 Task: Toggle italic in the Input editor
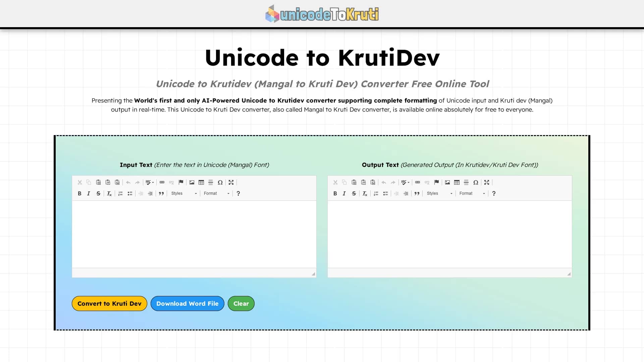89,193
